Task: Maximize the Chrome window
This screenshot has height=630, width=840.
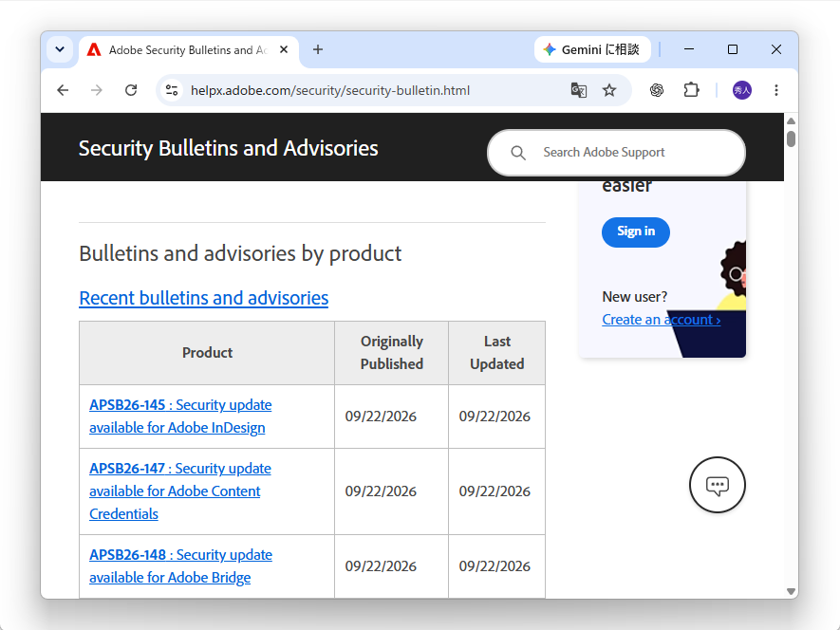Action: coord(733,49)
